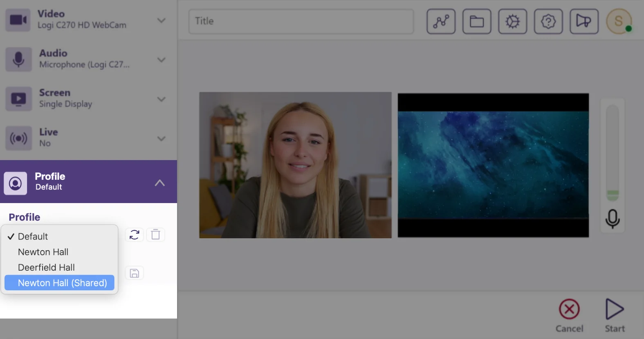Click the microphone icon below the audio meter

point(613,219)
